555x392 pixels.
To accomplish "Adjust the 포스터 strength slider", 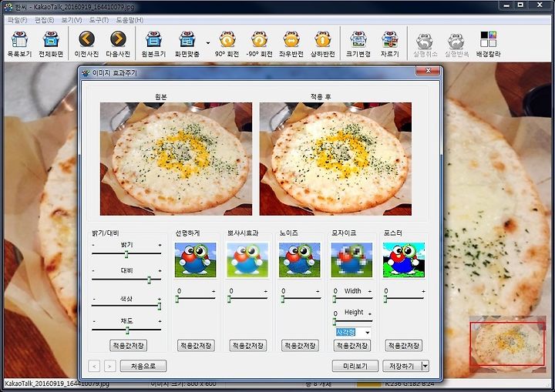I will (x=404, y=299).
